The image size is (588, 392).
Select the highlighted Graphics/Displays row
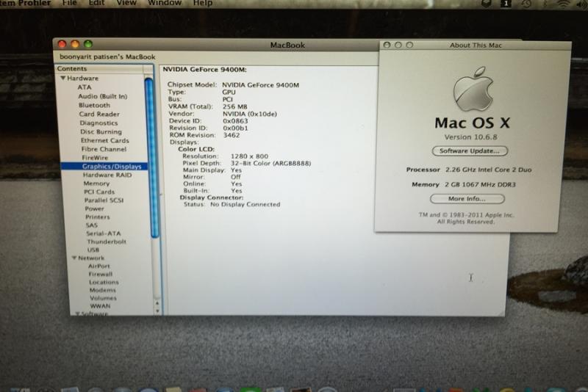pyautogui.click(x=104, y=166)
